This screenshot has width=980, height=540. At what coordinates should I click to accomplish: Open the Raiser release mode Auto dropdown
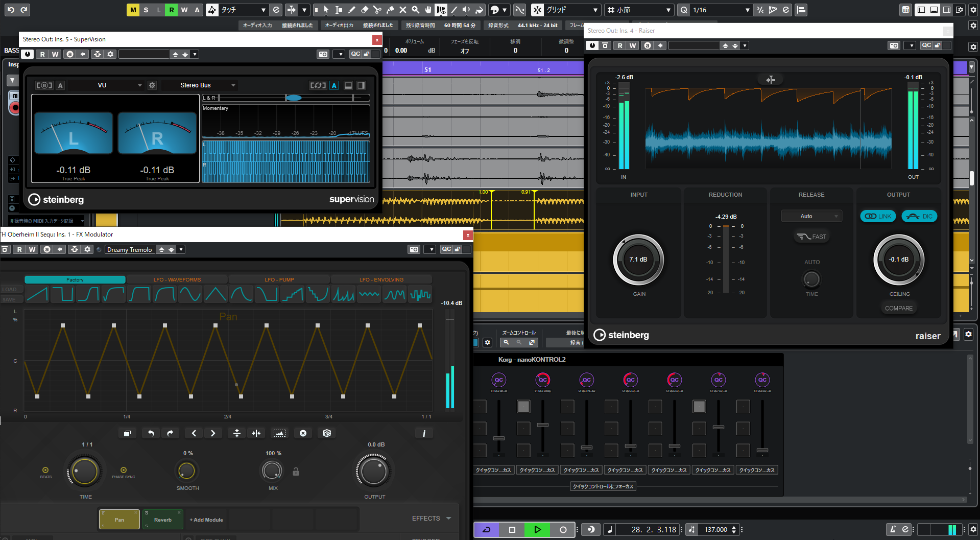point(811,216)
